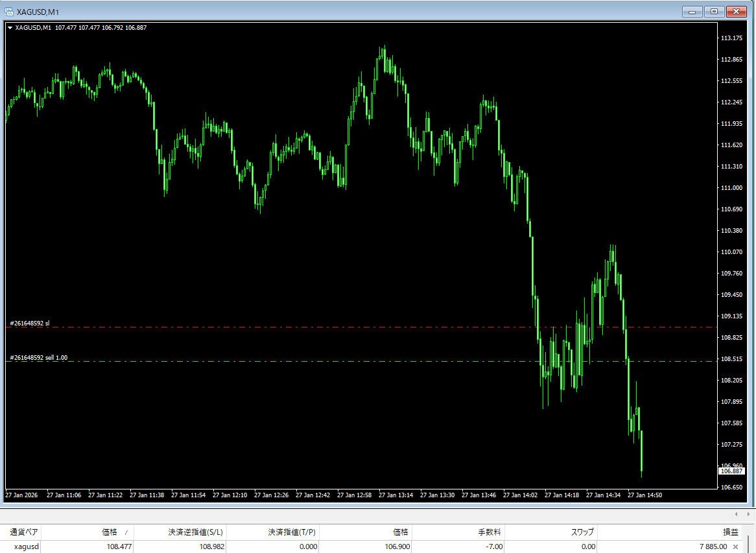Click the minimize icon on the chart window

pyautogui.click(x=691, y=11)
